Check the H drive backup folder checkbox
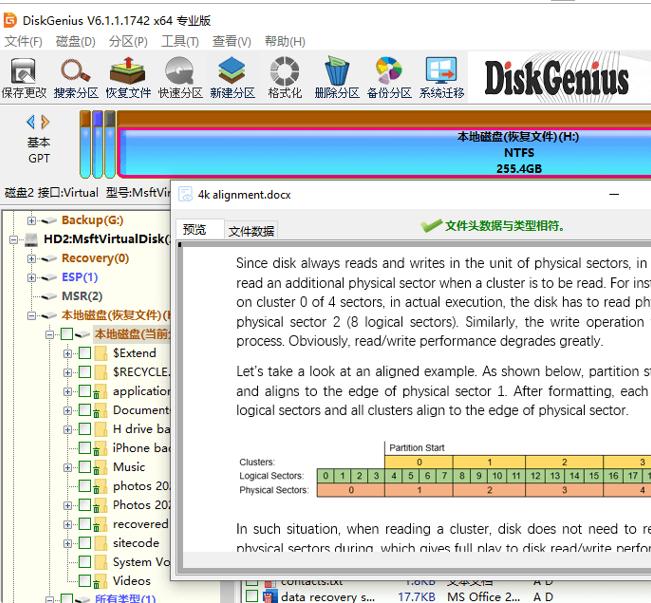Image resolution: width=651 pixels, height=603 pixels. 85,429
